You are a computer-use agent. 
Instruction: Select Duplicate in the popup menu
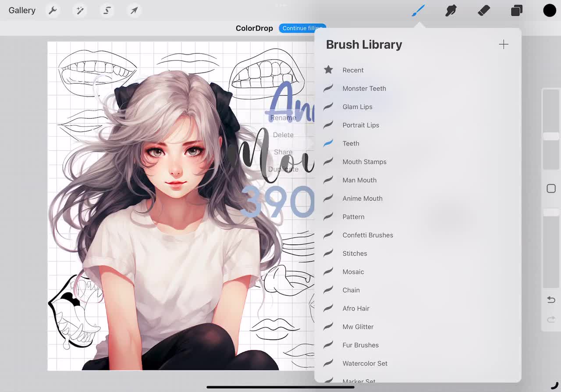[284, 169]
